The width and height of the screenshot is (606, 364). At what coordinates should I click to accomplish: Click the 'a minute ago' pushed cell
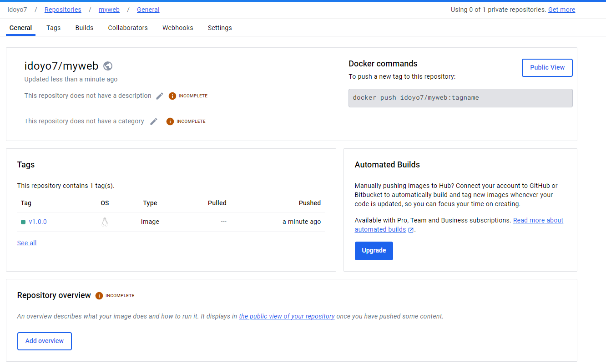coord(302,222)
